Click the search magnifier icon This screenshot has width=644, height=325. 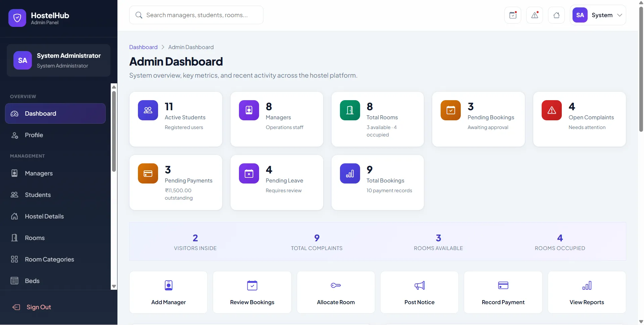coord(139,15)
